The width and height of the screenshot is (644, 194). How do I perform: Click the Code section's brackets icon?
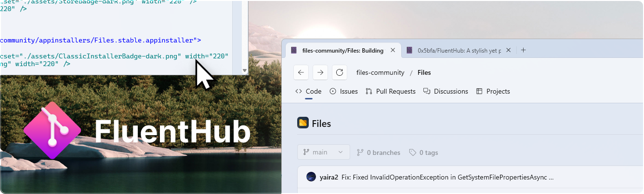(299, 91)
